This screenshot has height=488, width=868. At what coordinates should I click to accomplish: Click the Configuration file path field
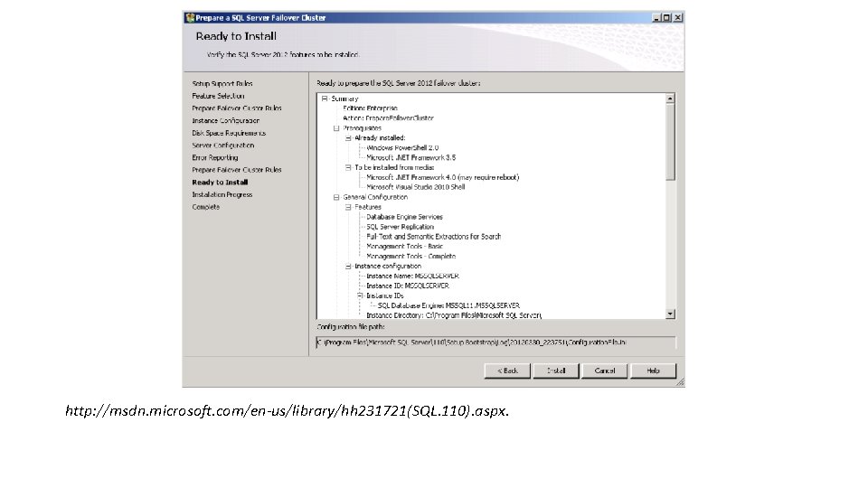tap(496, 343)
